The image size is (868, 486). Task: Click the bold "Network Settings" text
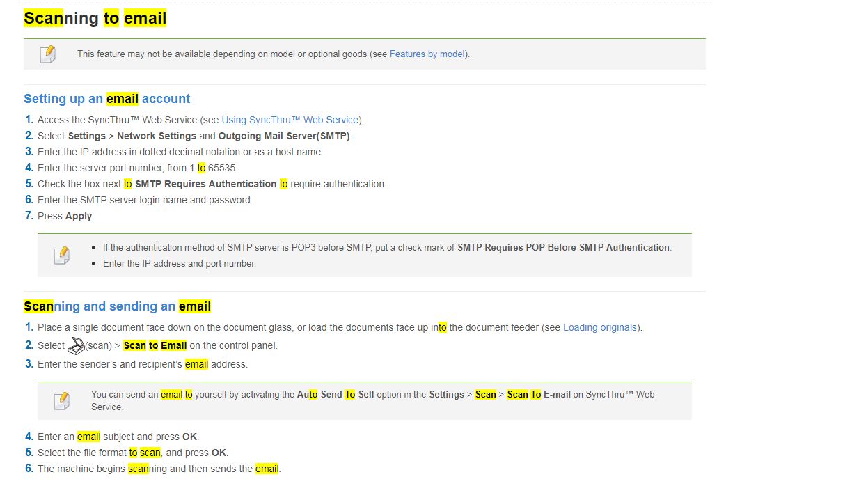pos(157,136)
